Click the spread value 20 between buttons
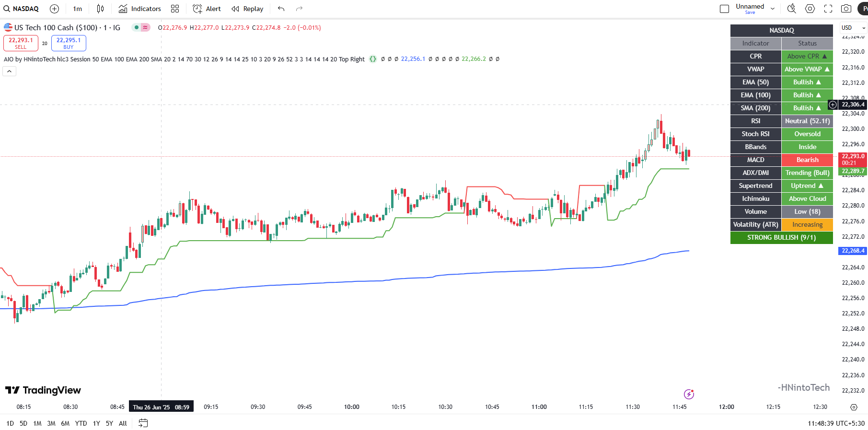This screenshot has height=430, width=868. [45, 43]
